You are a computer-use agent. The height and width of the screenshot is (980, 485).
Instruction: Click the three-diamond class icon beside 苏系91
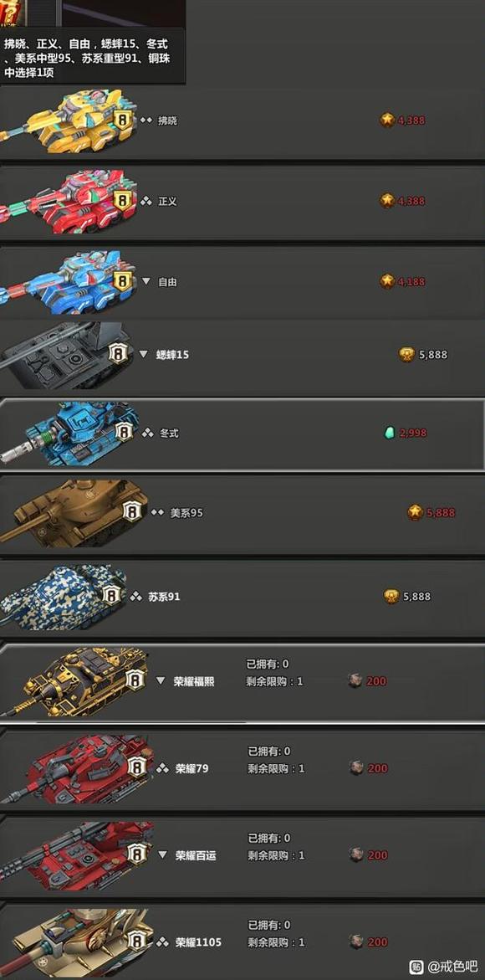(136, 596)
